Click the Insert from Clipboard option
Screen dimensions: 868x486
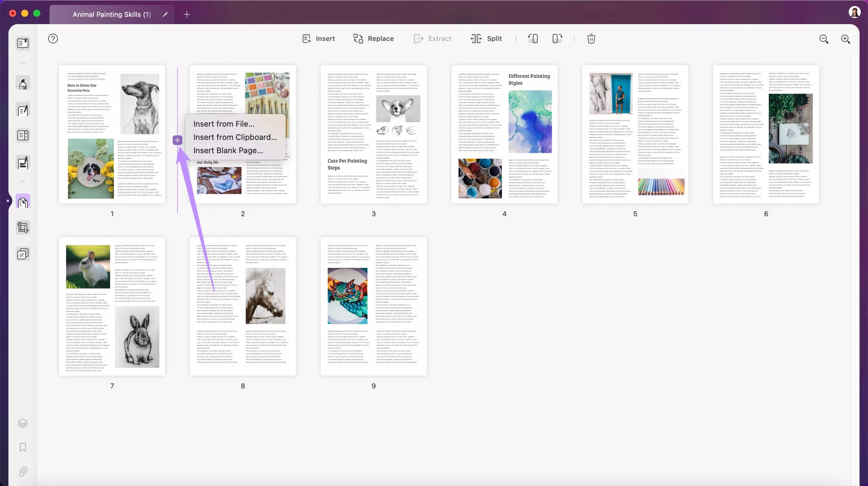pyautogui.click(x=235, y=137)
